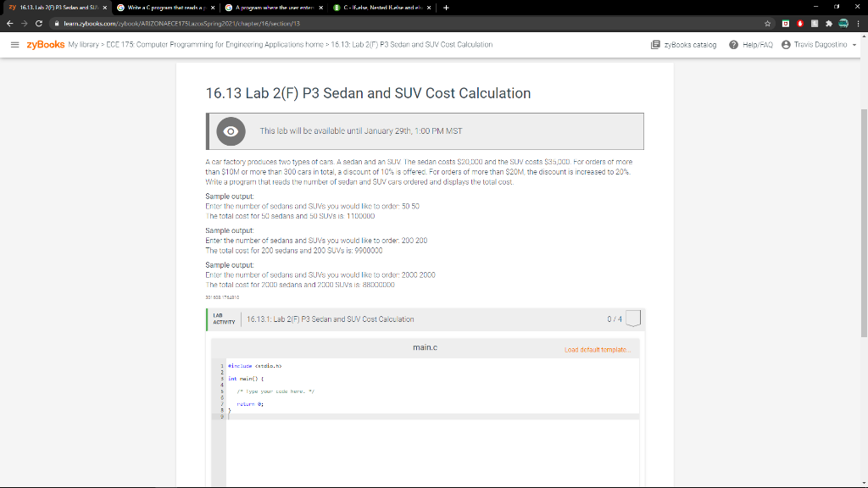Go back with the browser back arrow

point(9,23)
